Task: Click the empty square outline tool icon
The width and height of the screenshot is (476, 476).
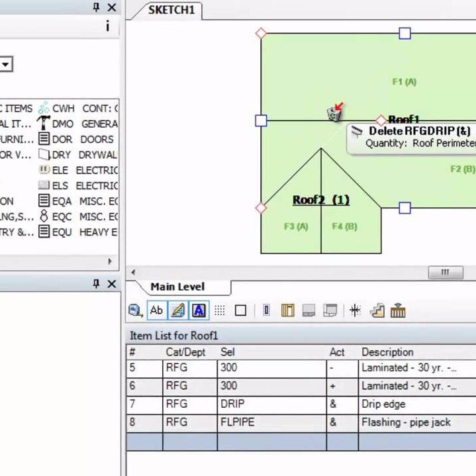Action: pyautogui.click(x=240, y=310)
